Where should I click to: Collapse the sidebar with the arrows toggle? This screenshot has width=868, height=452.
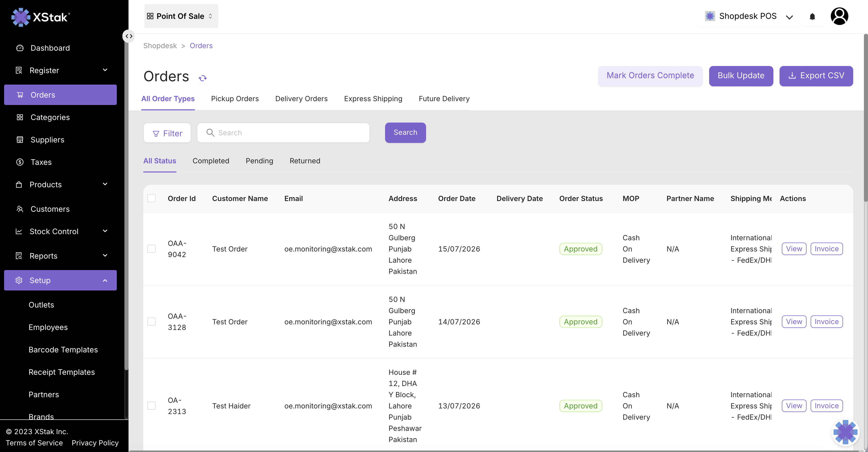[129, 36]
